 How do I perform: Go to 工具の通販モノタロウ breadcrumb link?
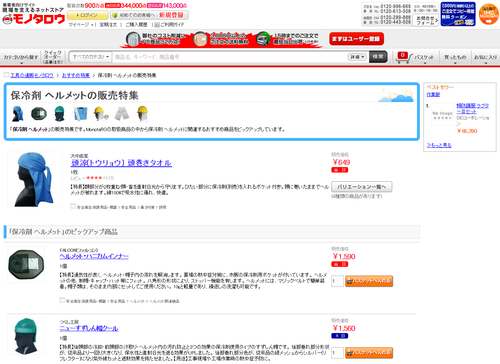point(32,76)
